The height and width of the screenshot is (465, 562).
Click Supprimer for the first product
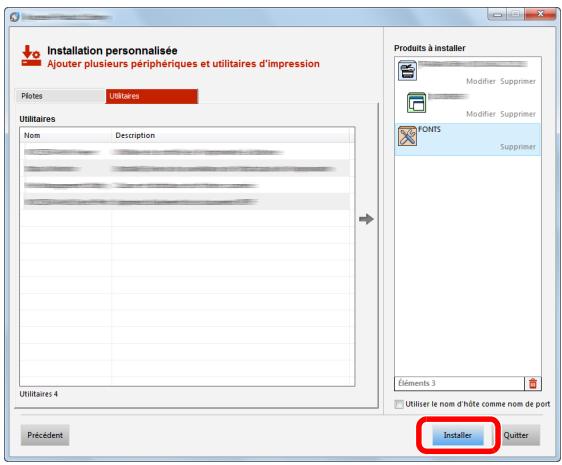click(x=518, y=81)
